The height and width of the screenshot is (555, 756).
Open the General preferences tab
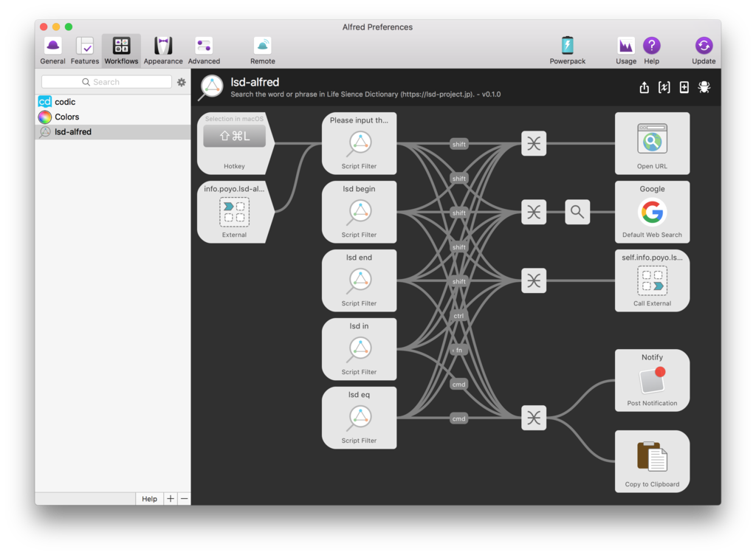click(x=52, y=50)
